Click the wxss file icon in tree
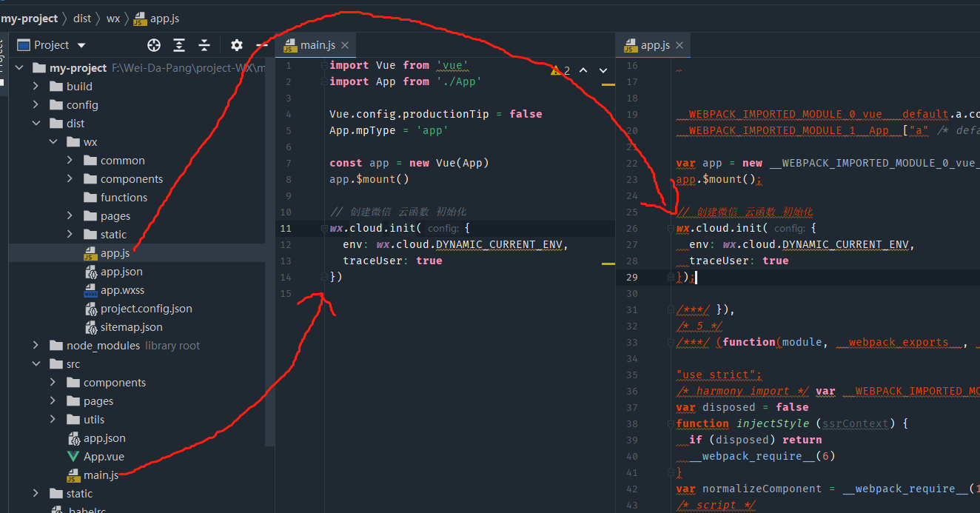Image resolution: width=980 pixels, height=513 pixels. (90, 291)
